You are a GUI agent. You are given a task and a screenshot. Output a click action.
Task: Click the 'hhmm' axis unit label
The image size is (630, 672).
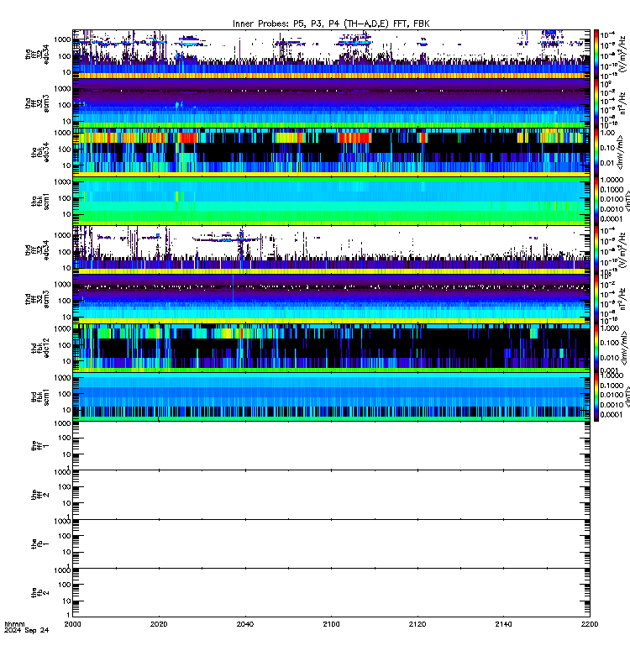[x=14, y=624]
